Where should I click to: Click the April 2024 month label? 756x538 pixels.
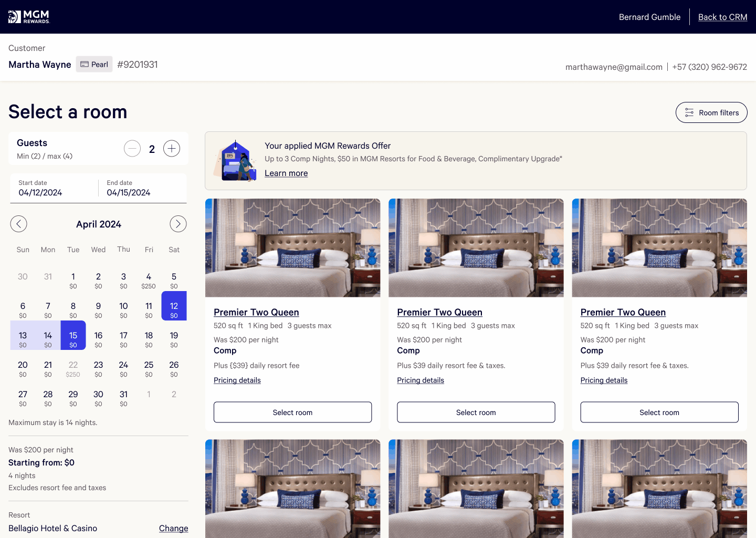pyautogui.click(x=99, y=224)
